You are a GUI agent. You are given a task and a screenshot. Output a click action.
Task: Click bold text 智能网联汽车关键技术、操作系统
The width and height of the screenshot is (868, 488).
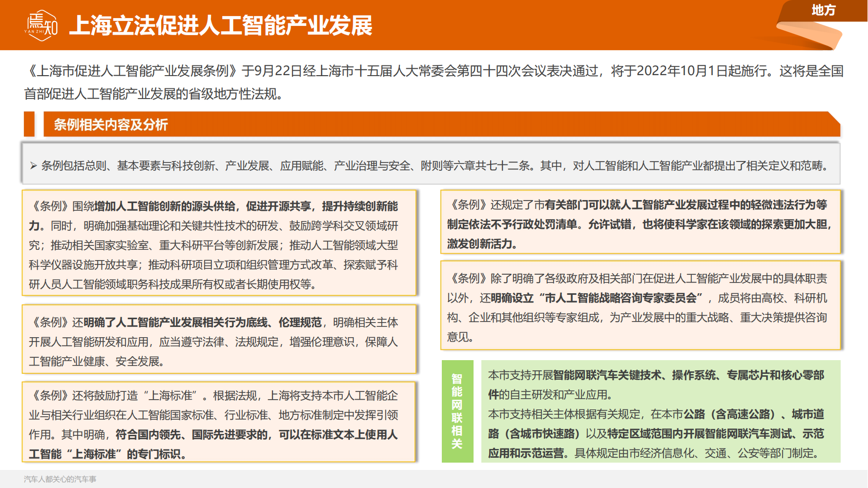pyautogui.click(x=634, y=375)
